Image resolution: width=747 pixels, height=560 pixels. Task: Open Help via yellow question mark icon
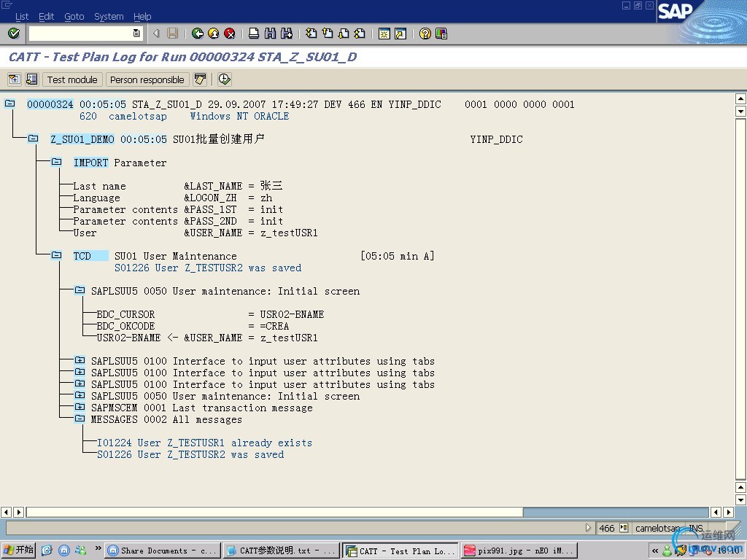coord(425,34)
